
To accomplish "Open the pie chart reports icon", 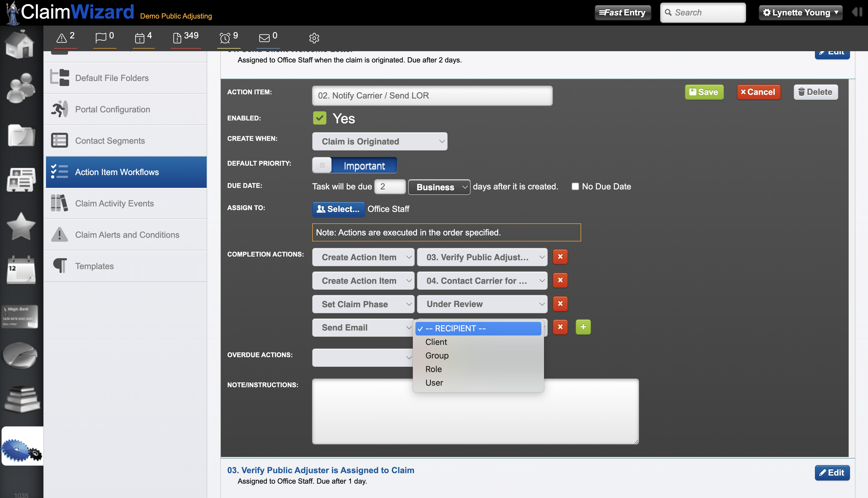I will (x=20, y=355).
